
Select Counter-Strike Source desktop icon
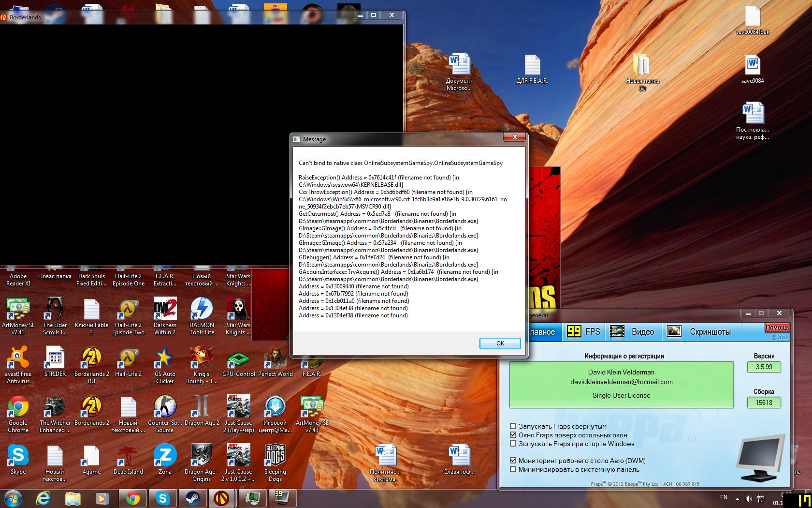click(x=165, y=414)
